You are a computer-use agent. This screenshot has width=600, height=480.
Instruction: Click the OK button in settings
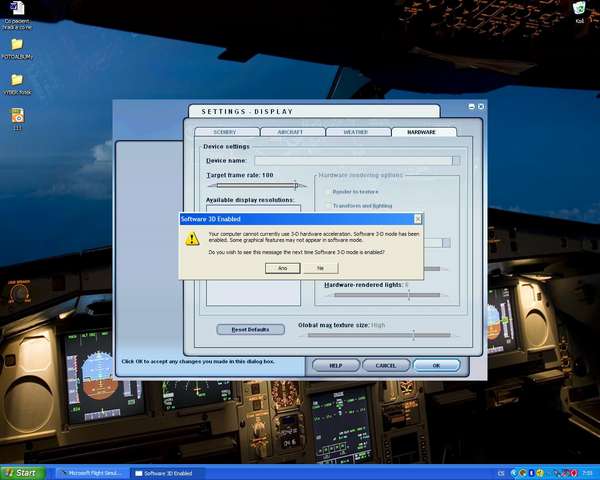tap(436, 366)
